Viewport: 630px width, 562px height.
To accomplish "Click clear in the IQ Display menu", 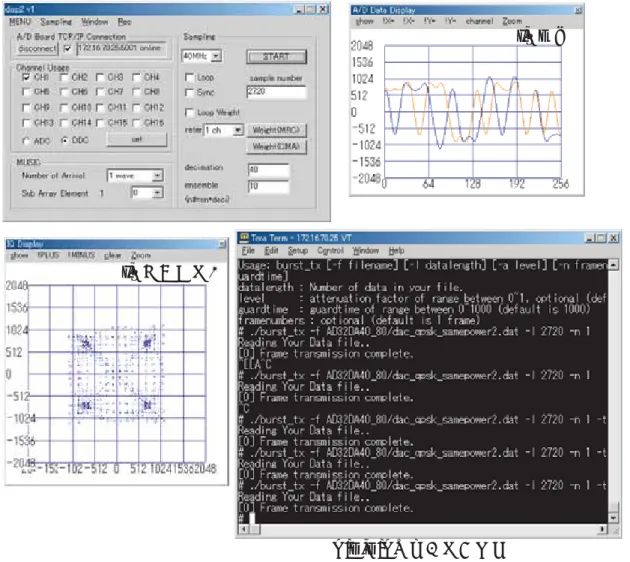I will tap(112, 255).
